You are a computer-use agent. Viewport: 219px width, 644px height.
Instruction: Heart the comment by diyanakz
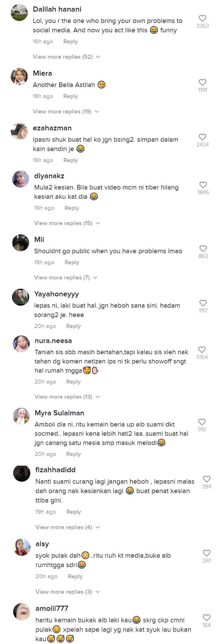point(203,185)
